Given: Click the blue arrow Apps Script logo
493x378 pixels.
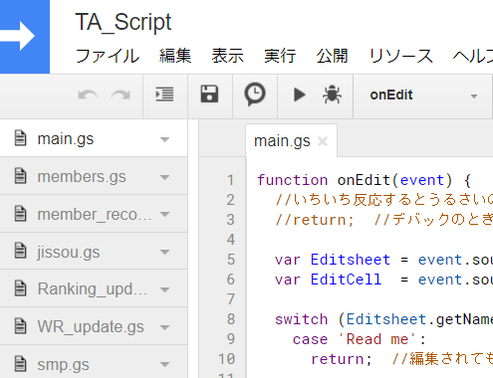Looking at the screenshot, I should (25, 36).
